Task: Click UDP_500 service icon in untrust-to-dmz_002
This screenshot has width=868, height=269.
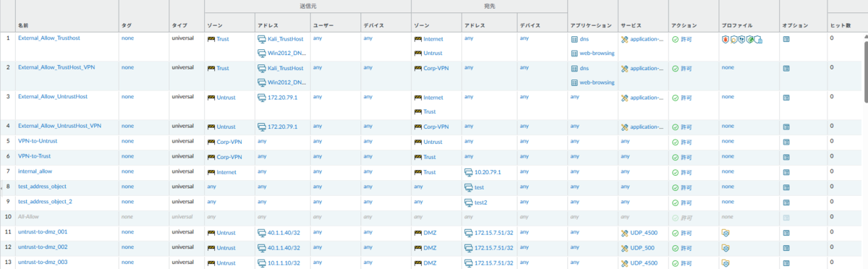Action: tap(624, 247)
